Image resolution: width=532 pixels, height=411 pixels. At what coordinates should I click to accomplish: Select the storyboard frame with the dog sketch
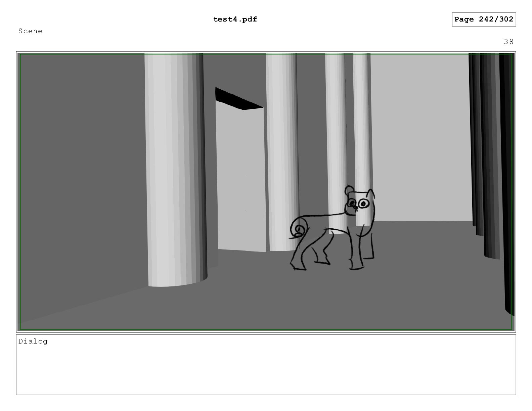click(x=266, y=192)
